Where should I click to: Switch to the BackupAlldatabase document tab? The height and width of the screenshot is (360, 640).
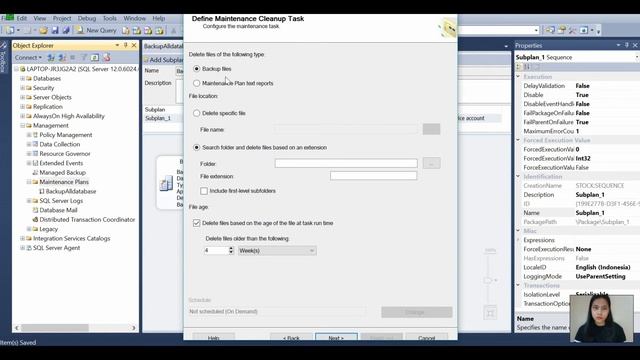coord(163,46)
